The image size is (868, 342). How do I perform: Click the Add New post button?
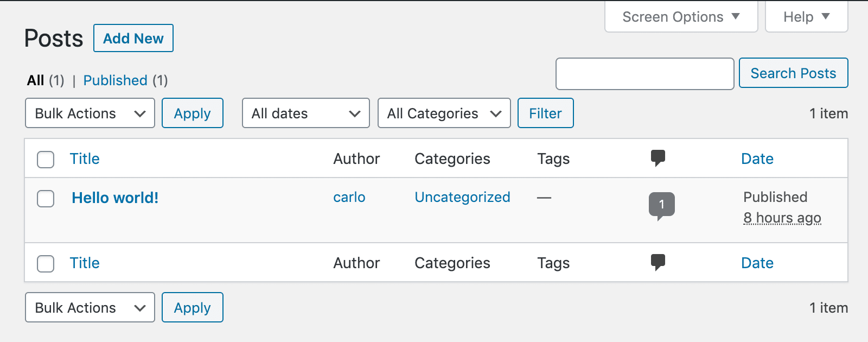point(133,38)
